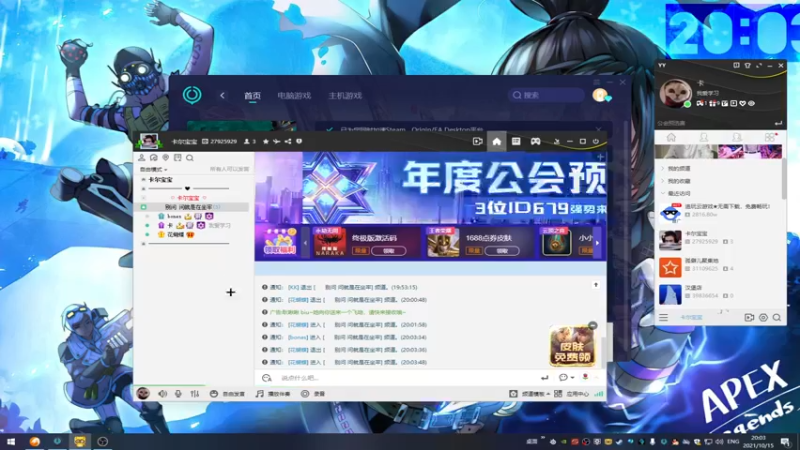This screenshot has width=800, height=450.
Task: Click the 领取 button for 终极版激活码
Action: click(x=388, y=251)
